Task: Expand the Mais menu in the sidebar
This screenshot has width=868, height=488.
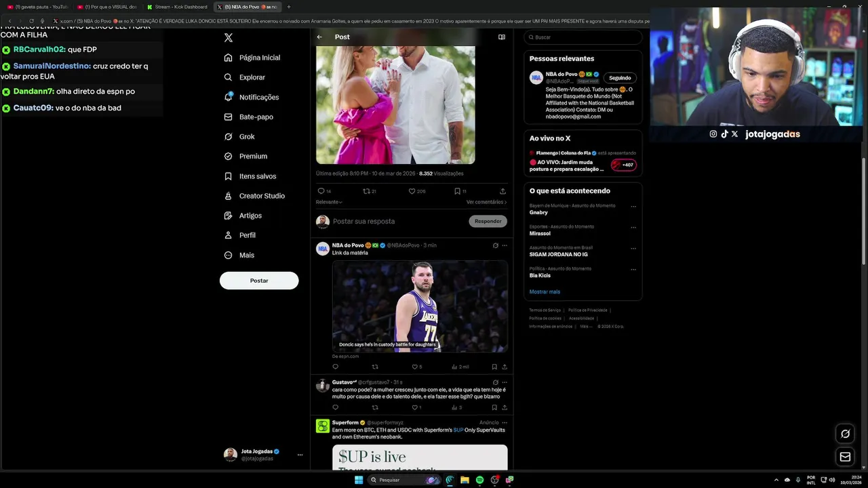Action: [239, 255]
